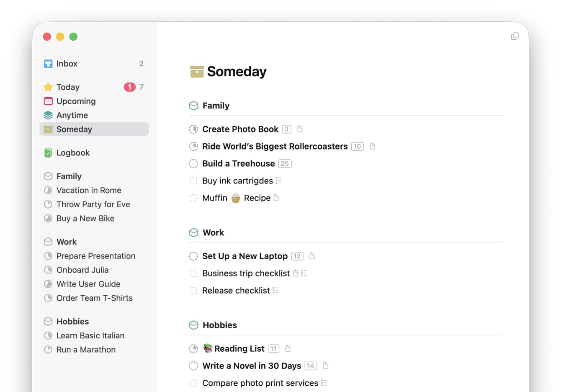Click the Family area hexagon icon in main view
561x392 pixels.
(193, 106)
